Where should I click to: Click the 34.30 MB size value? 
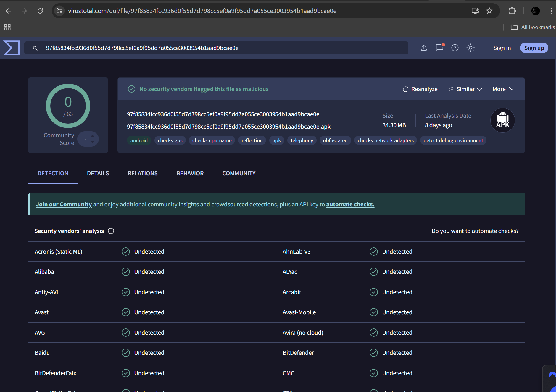(x=394, y=125)
